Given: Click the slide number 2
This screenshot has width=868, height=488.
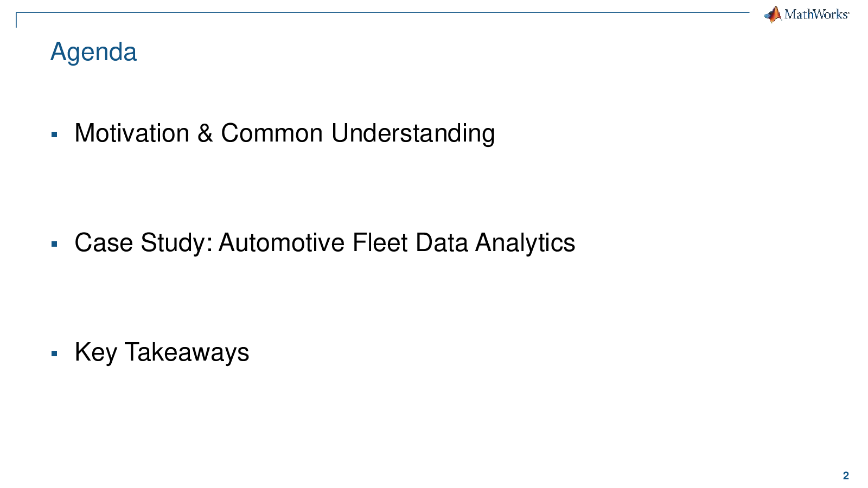Looking at the screenshot, I should coord(846,476).
